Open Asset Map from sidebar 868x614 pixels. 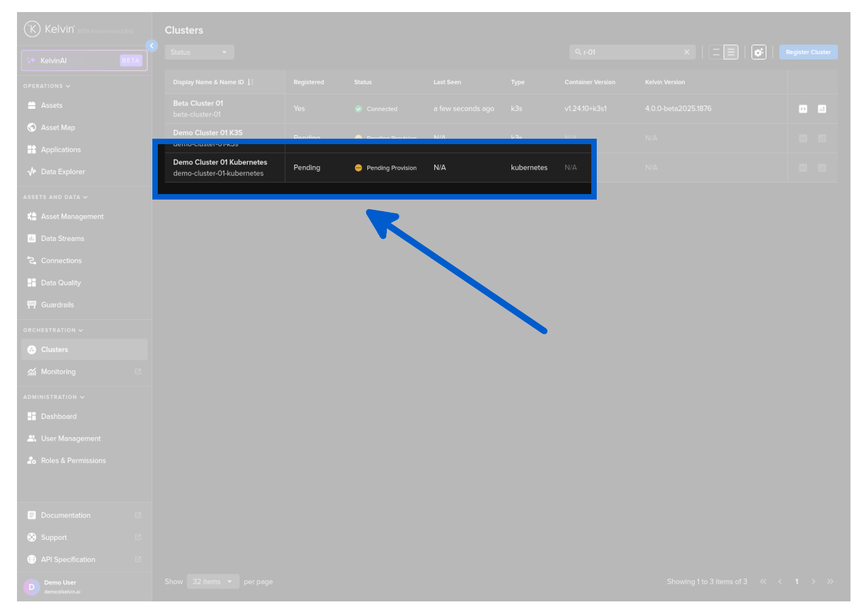coord(58,128)
